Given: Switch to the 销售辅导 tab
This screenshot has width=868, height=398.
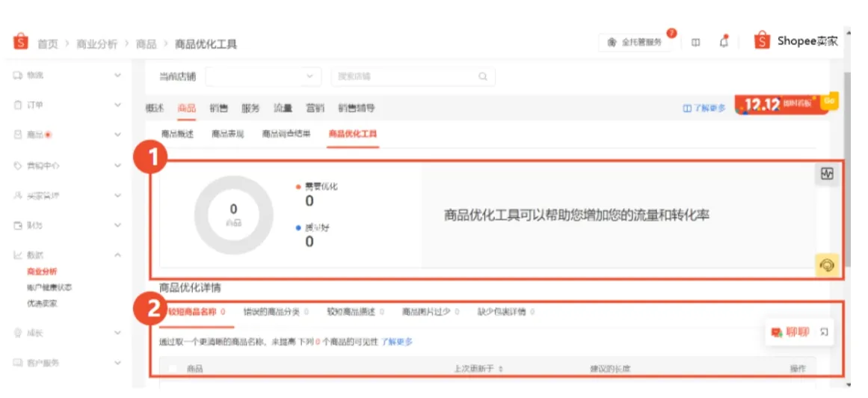Looking at the screenshot, I should (356, 108).
